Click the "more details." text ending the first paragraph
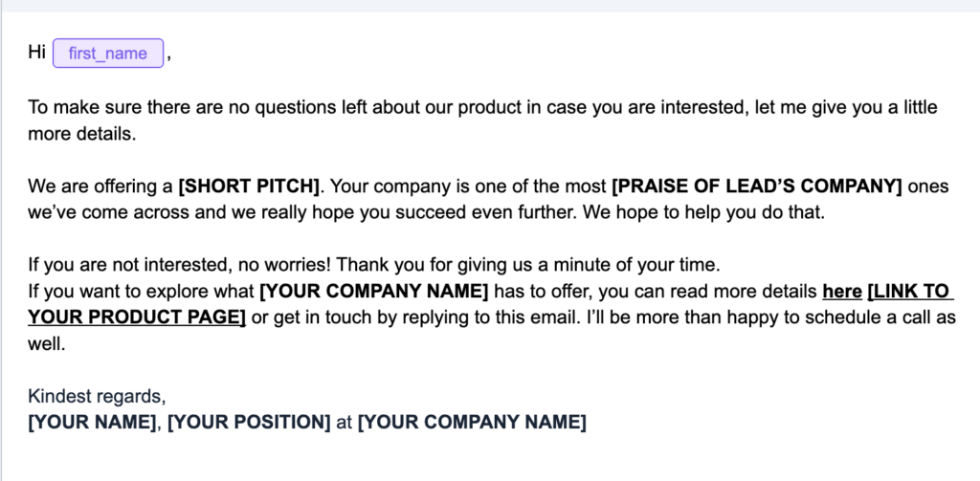The image size is (980, 481). tap(82, 134)
